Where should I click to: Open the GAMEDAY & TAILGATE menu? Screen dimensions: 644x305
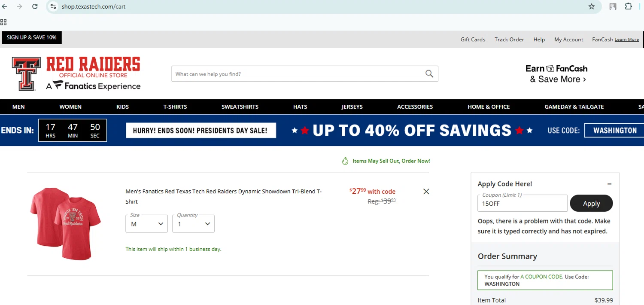[574, 107]
